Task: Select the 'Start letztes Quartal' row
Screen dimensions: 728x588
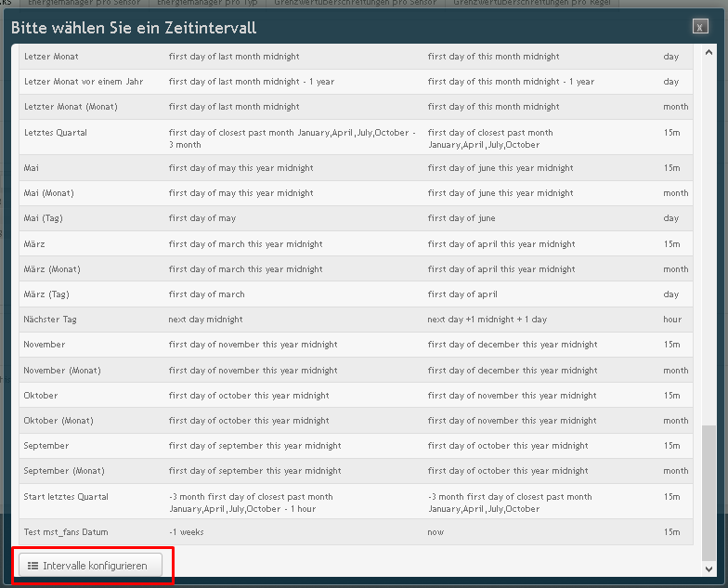Action: tap(356, 502)
